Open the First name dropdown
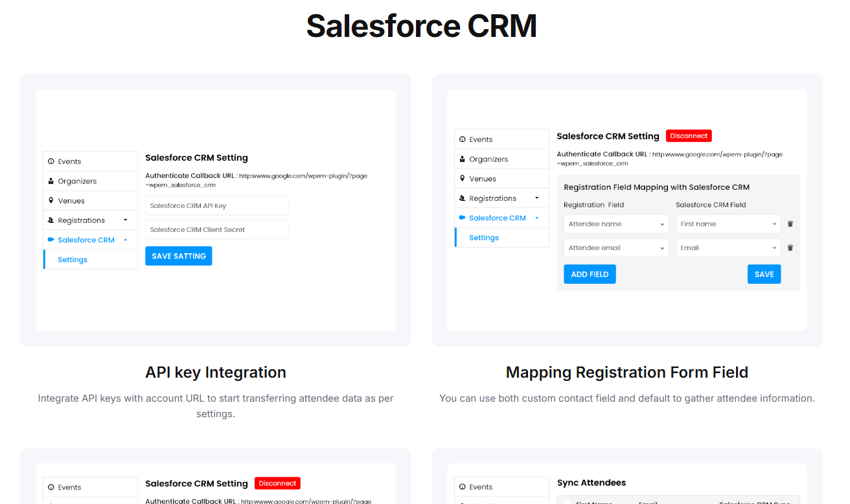The width and height of the screenshot is (850, 504). [728, 224]
